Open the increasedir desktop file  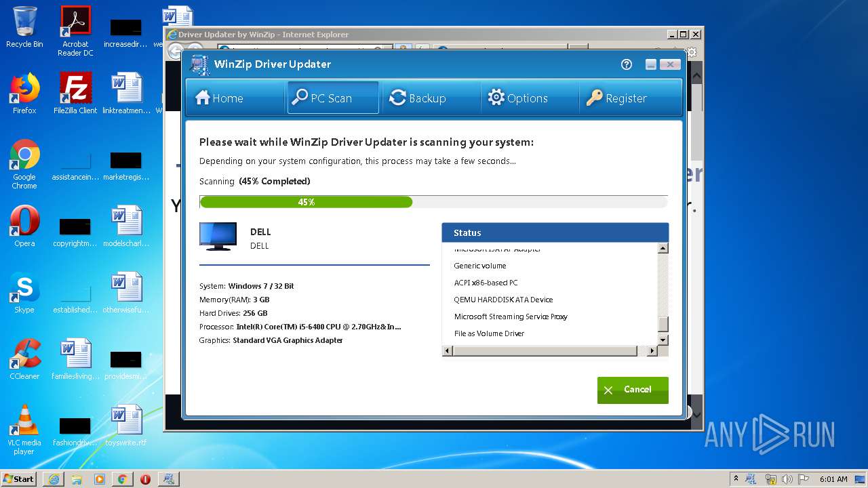126,31
